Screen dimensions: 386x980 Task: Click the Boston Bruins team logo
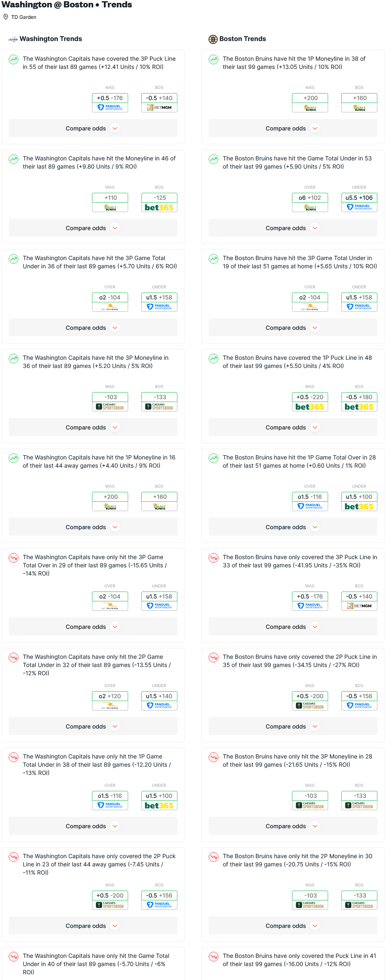click(x=213, y=39)
